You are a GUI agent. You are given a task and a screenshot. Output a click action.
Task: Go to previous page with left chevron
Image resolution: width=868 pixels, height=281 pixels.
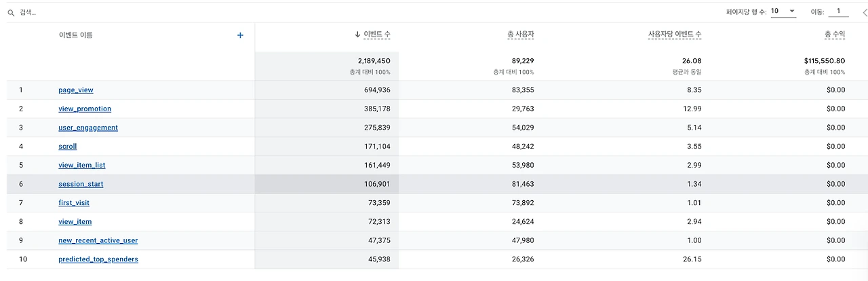click(865, 12)
